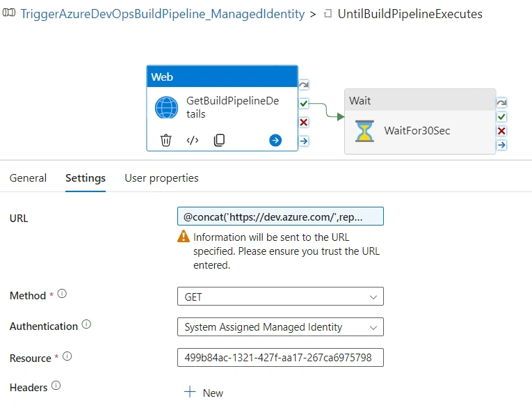Image resolution: width=532 pixels, height=410 pixels.
Task: Select Web activity's skipped output connector
Action: (304, 85)
